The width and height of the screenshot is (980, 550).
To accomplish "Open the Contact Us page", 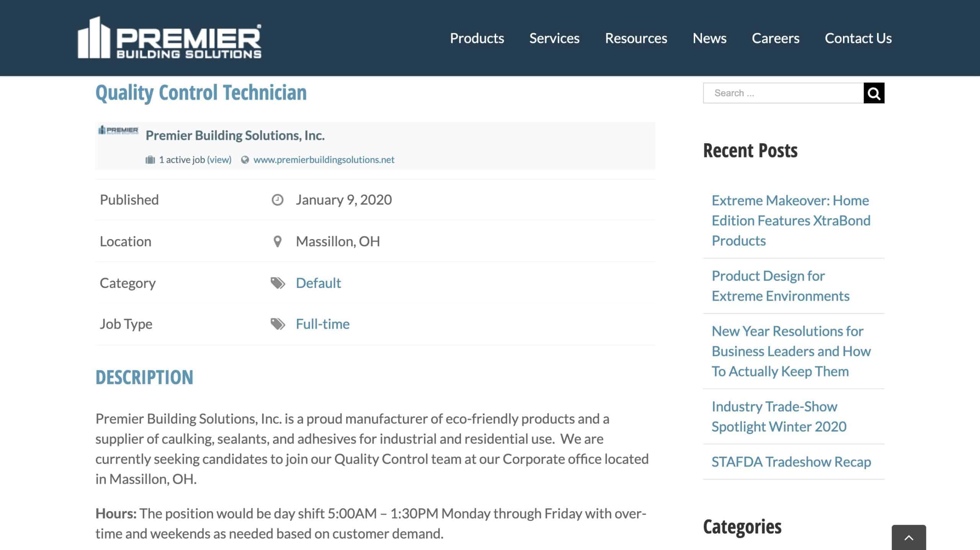I will tap(858, 38).
